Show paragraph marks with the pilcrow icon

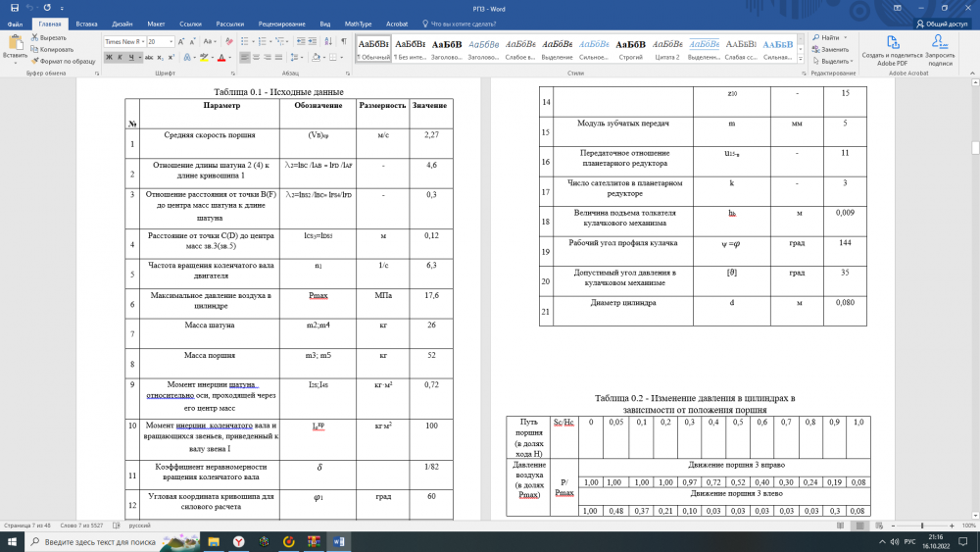click(x=344, y=42)
